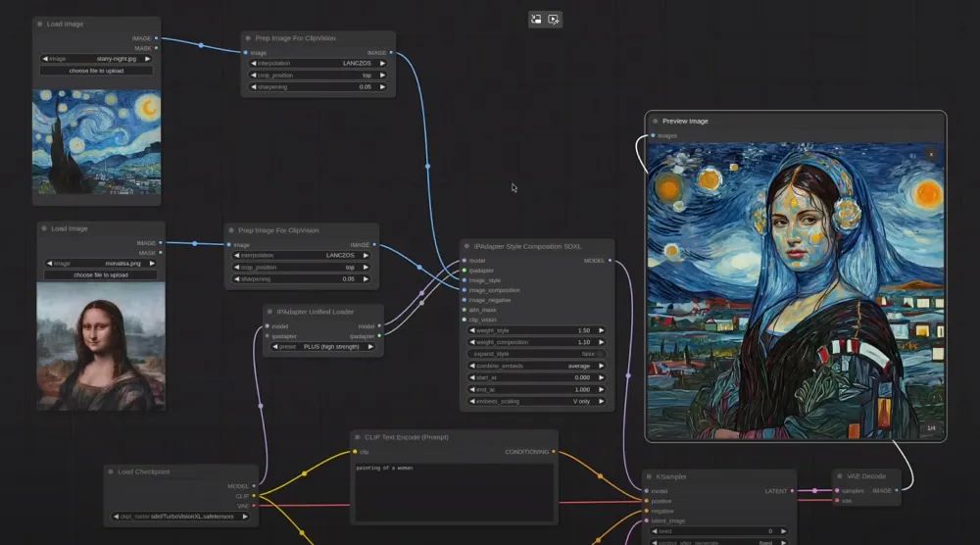Click the generated preview painting
Viewport: 980px width, 545px height.
(795, 291)
